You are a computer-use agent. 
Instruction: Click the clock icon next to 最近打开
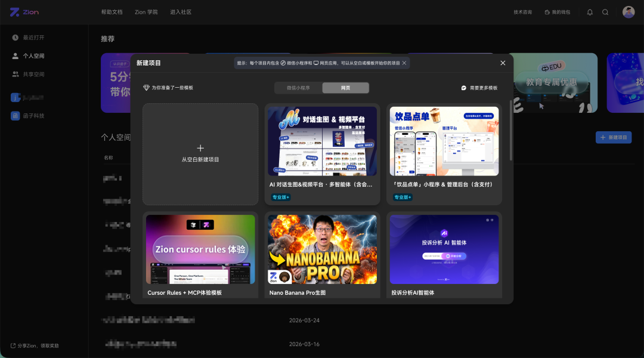pos(15,38)
